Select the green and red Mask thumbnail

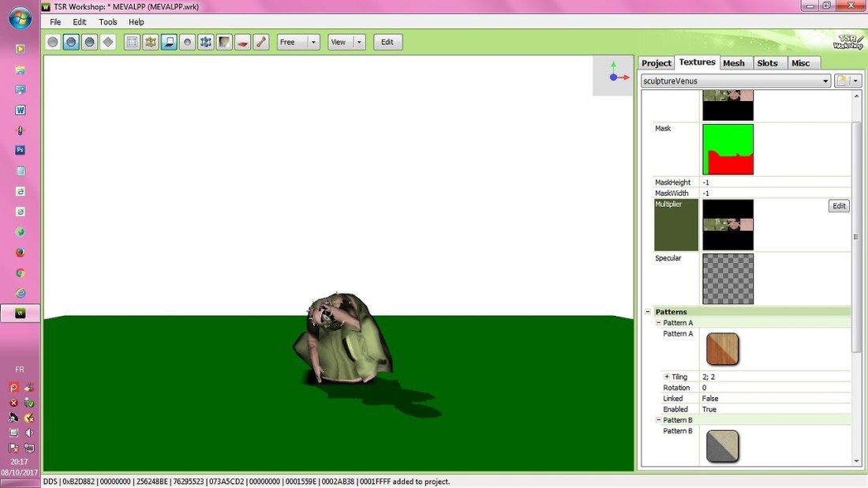point(728,149)
